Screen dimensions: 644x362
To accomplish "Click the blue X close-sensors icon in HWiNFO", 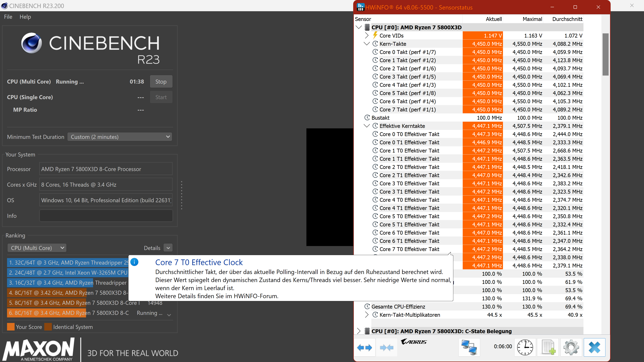I will (x=595, y=347).
